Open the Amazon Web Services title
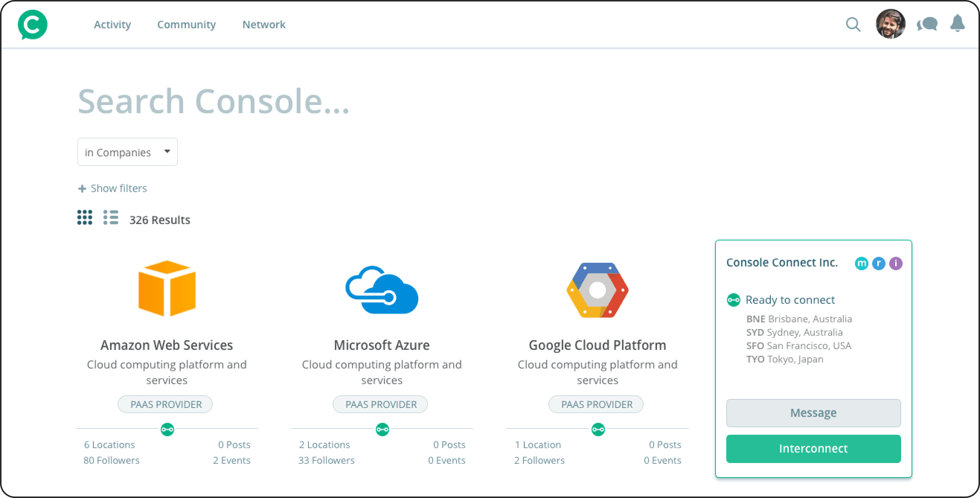This screenshot has width=980, height=498. click(167, 345)
